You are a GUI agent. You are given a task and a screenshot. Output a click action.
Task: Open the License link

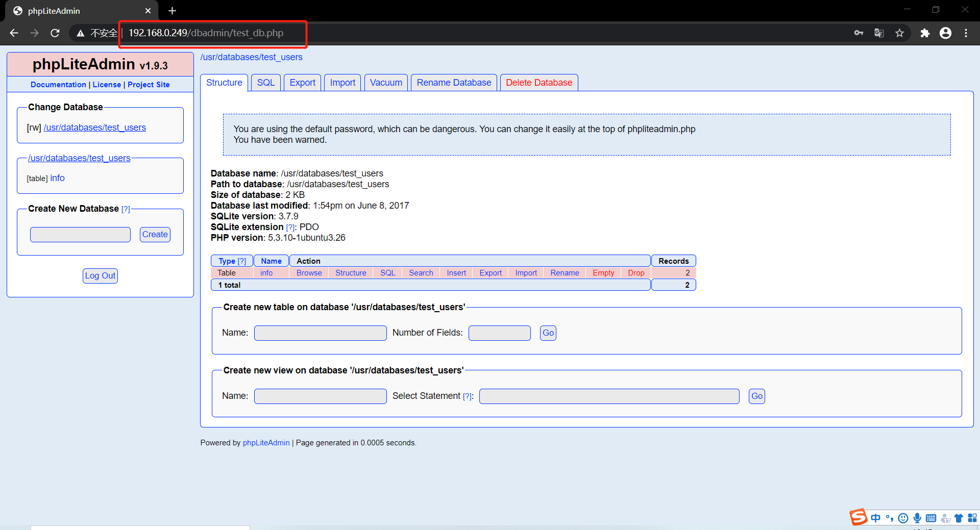(x=107, y=85)
